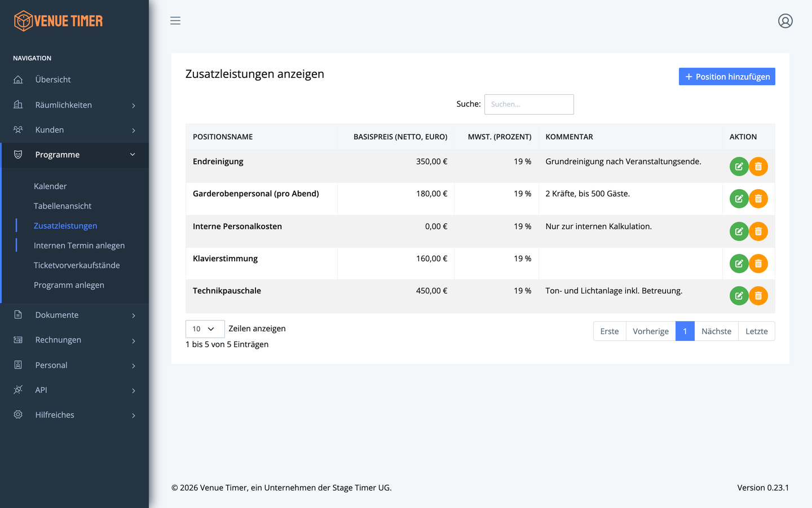Delete the Technikpauschale position
The width and height of the screenshot is (812, 508).
click(758, 296)
